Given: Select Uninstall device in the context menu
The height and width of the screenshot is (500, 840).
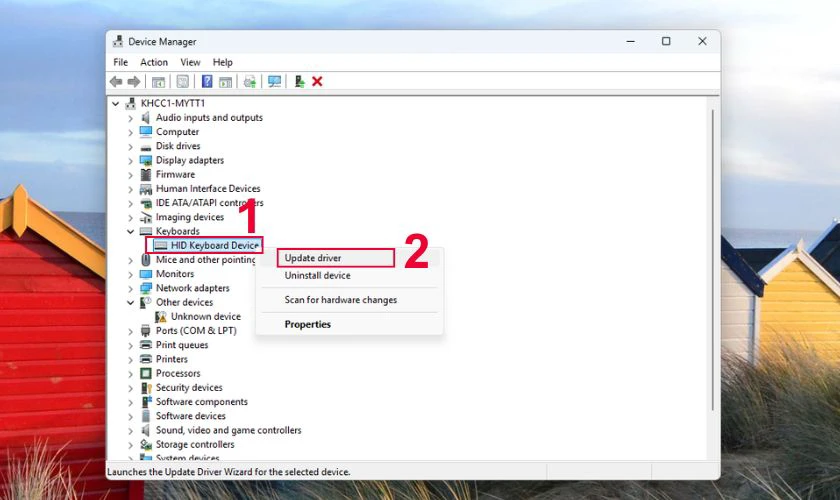Looking at the screenshot, I should pyautogui.click(x=317, y=275).
